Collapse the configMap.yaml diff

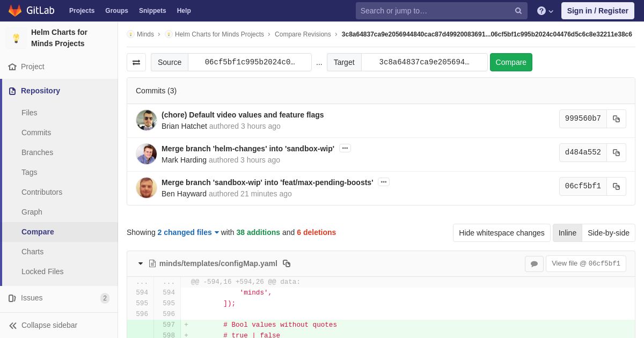[x=141, y=263]
